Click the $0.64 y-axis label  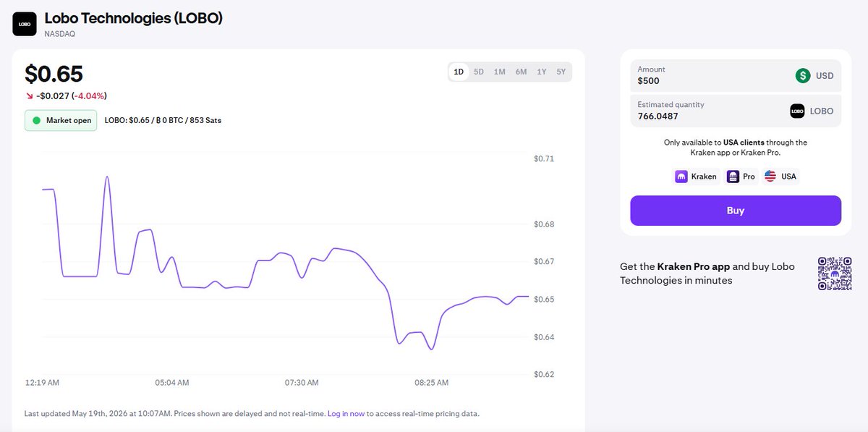(x=544, y=337)
